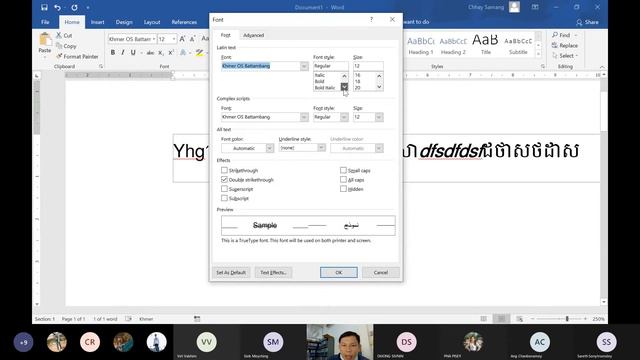The image size is (640, 360).
Task: Toggle Underline in the ribbon
Action: 133,52
